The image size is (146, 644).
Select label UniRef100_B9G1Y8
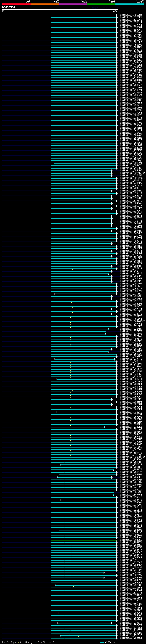(x=131, y=316)
